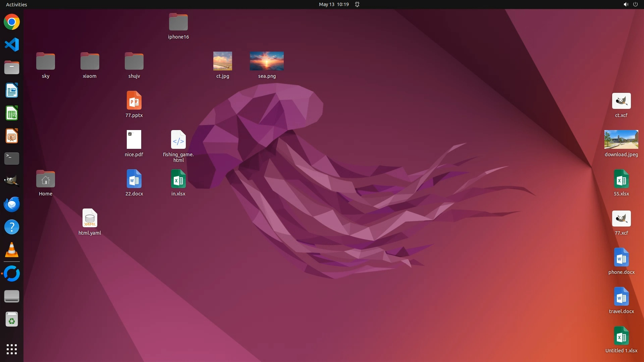Launch VLC media player from dock
644x362 pixels.
pyautogui.click(x=12, y=250)
